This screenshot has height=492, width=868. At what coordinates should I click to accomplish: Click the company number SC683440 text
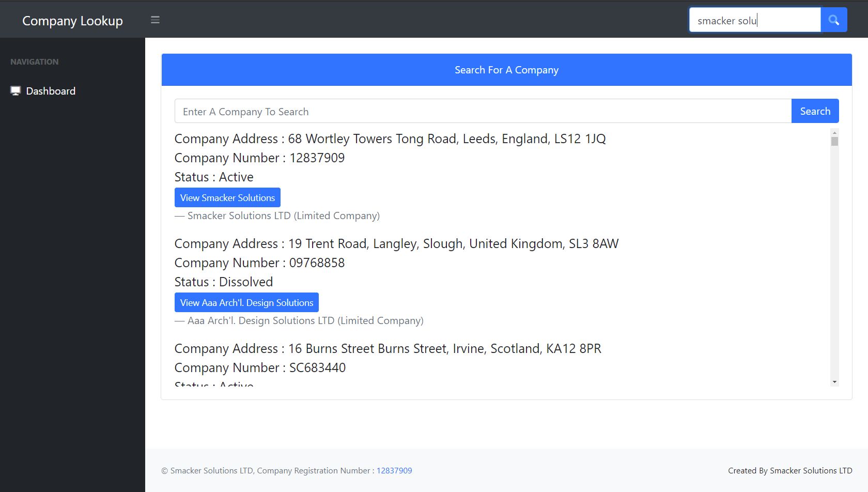tap(260, 367)
